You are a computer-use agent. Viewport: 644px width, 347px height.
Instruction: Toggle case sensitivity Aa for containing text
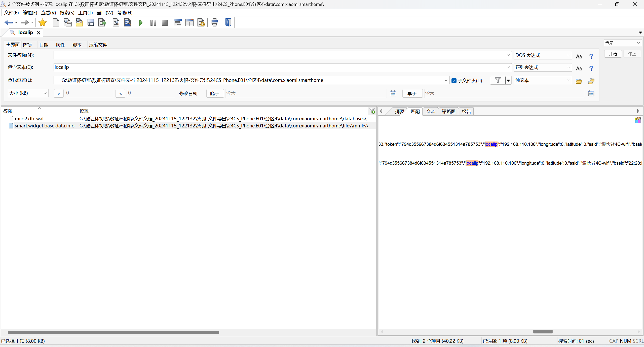579,68
